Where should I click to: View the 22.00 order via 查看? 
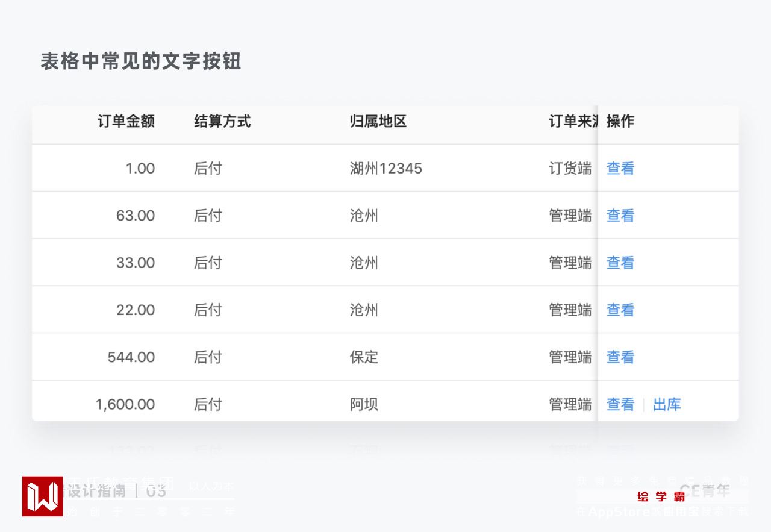620,310
